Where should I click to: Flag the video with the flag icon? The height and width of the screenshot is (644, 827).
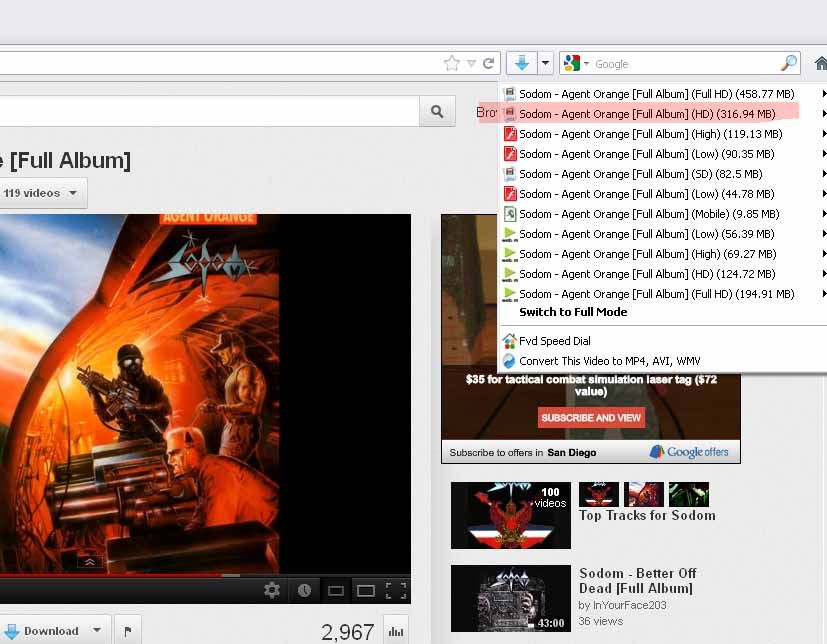pyautogui.click(x=128, y=631)
